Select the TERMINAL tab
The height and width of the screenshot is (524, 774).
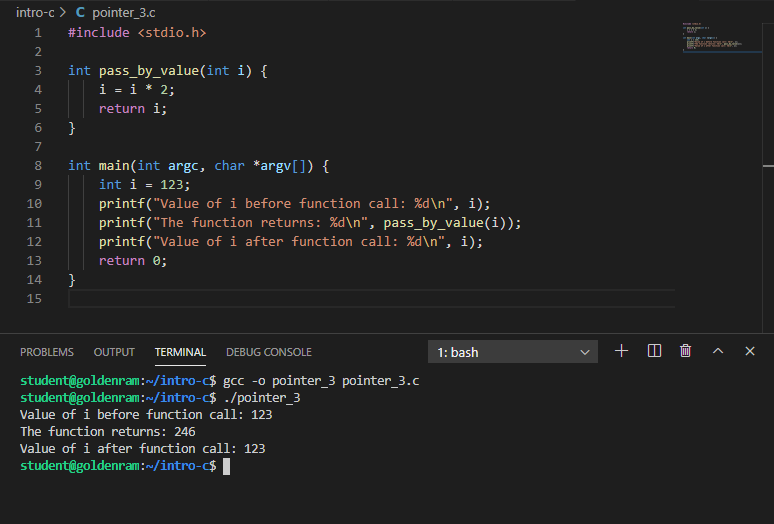point(180,352)
